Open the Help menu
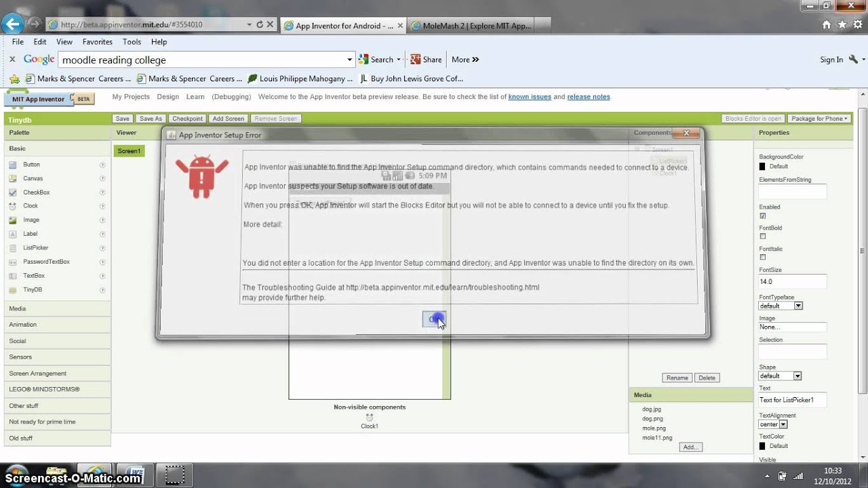 click(x=159, y=42)
